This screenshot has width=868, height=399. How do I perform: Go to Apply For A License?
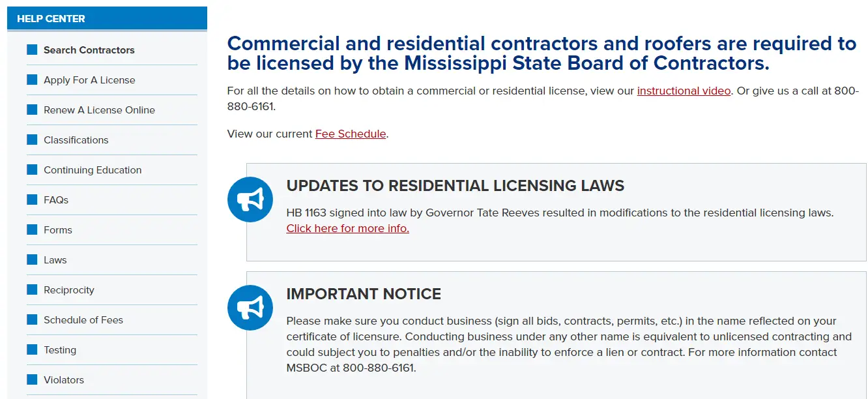point(89,80)
